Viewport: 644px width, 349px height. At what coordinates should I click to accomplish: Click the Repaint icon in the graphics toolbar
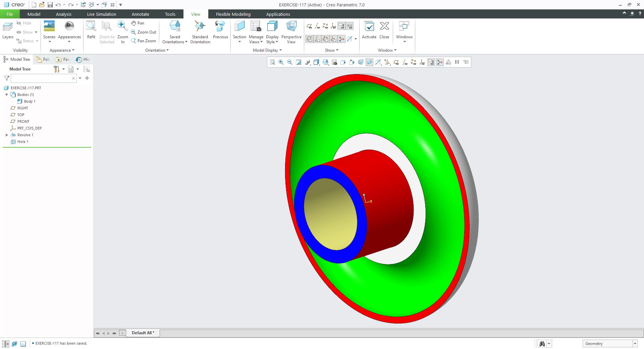[x=299, y=62]
